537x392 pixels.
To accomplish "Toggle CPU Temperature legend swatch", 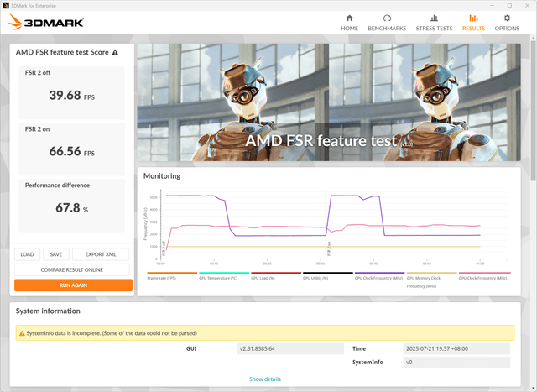I will [x=224, y=273].
